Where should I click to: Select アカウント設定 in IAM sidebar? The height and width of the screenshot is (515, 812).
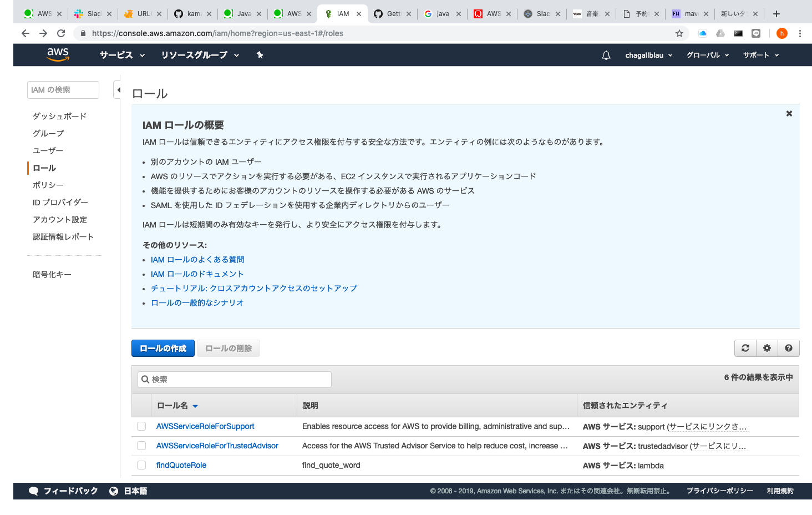tap(60, 219)
